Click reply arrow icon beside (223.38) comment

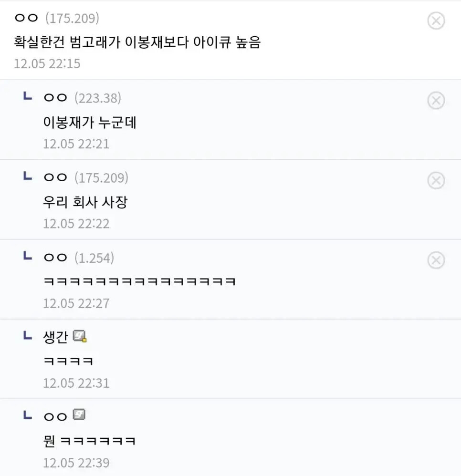28,97
